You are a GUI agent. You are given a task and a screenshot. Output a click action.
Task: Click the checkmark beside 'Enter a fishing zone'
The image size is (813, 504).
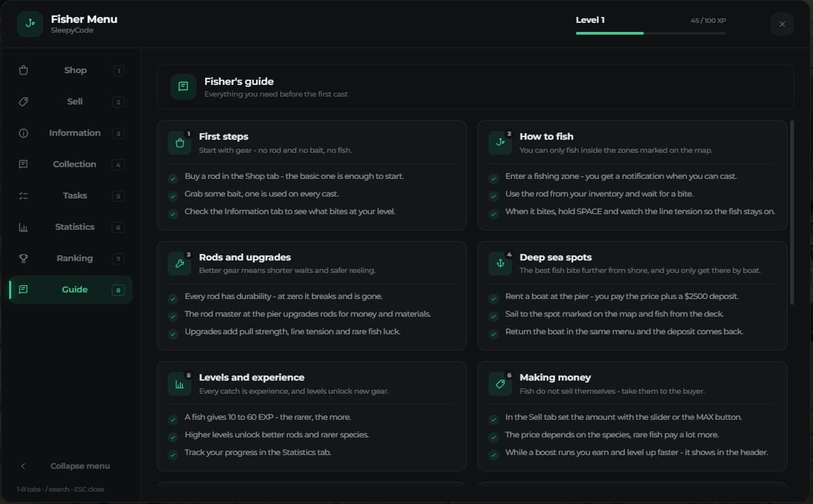click(x=494, y=178)
